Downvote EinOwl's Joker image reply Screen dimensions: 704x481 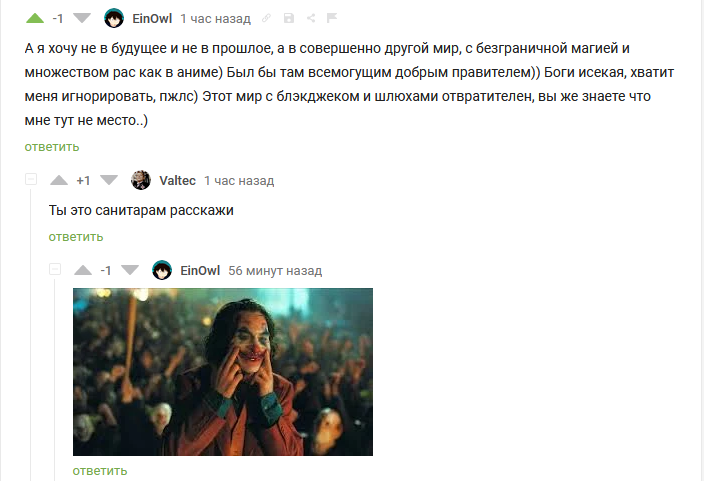130,270
